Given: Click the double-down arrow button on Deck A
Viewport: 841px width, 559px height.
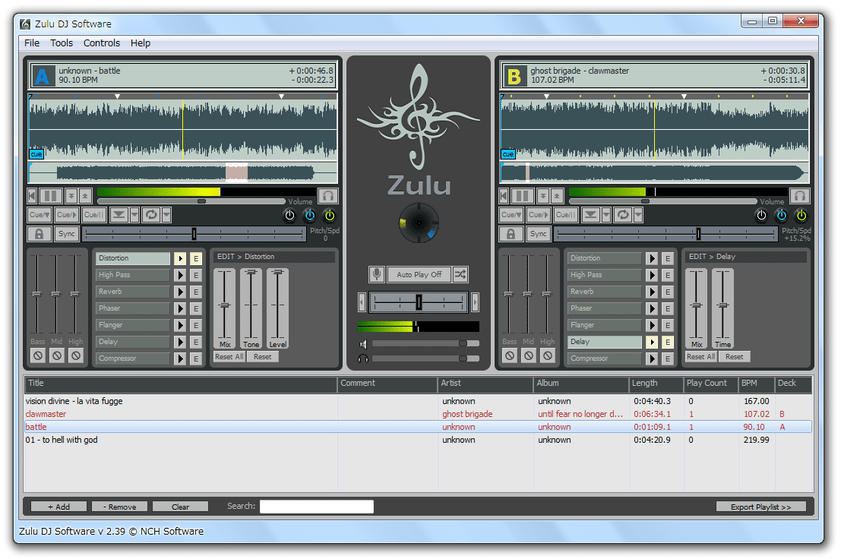Looking at the screenshot, I should click(71, 196).
